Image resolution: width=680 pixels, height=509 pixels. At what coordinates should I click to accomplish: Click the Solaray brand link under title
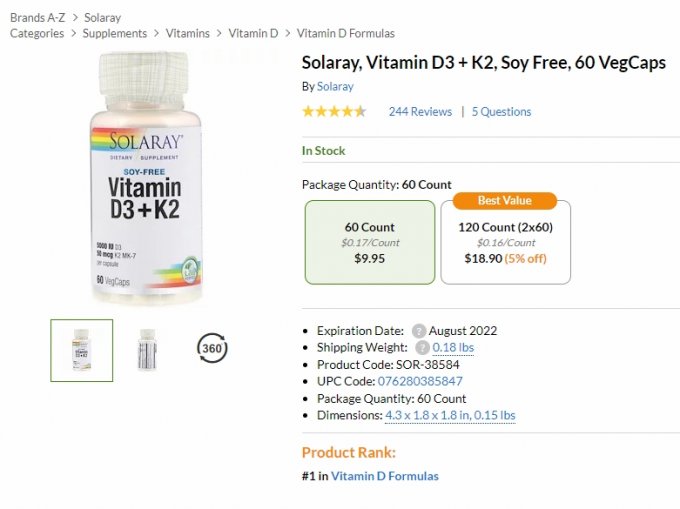tap(335, 87)
